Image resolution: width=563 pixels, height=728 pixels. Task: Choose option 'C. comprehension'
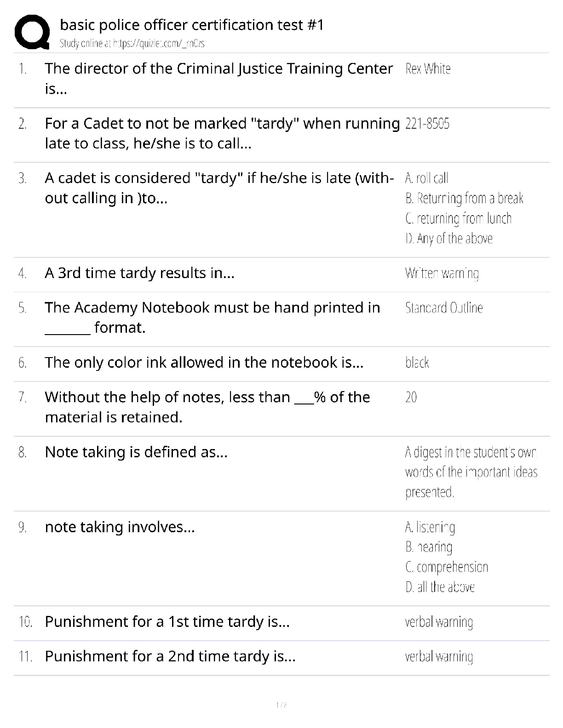pyautogui.click(x=447, y=567)
